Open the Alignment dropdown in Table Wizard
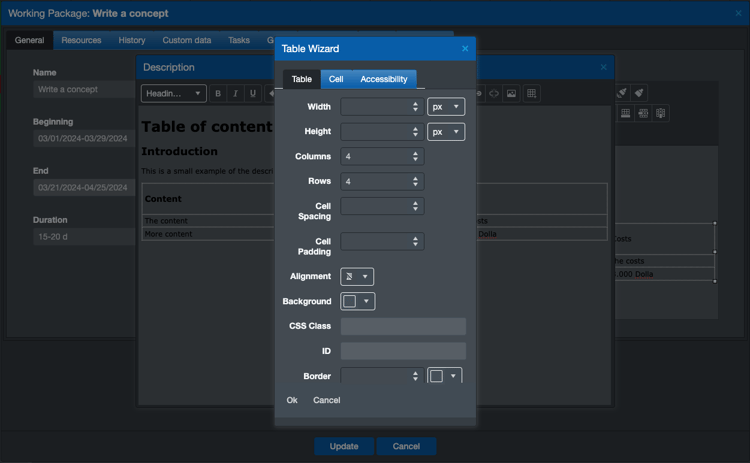Image resolution: width=750 pixels, height=463 pixels. 357,276
